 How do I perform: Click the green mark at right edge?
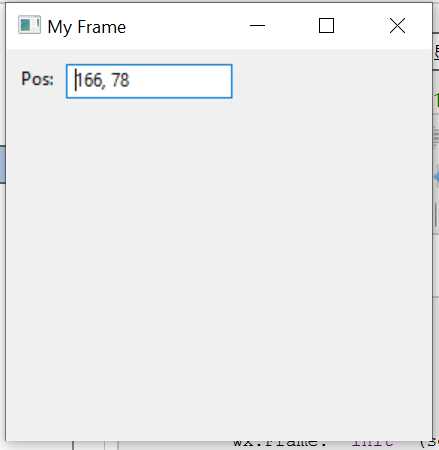point(437,100)
